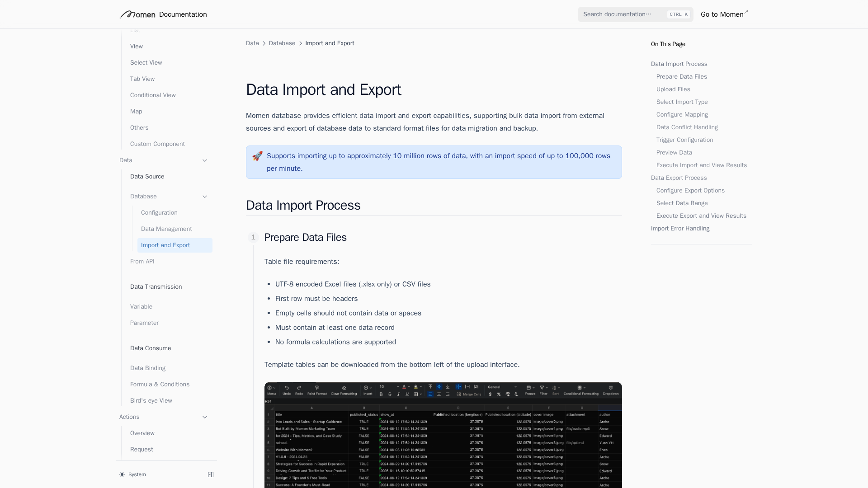Collapse sidebar using the panel icon
868x488 pixels.
[x=211, y=474]
